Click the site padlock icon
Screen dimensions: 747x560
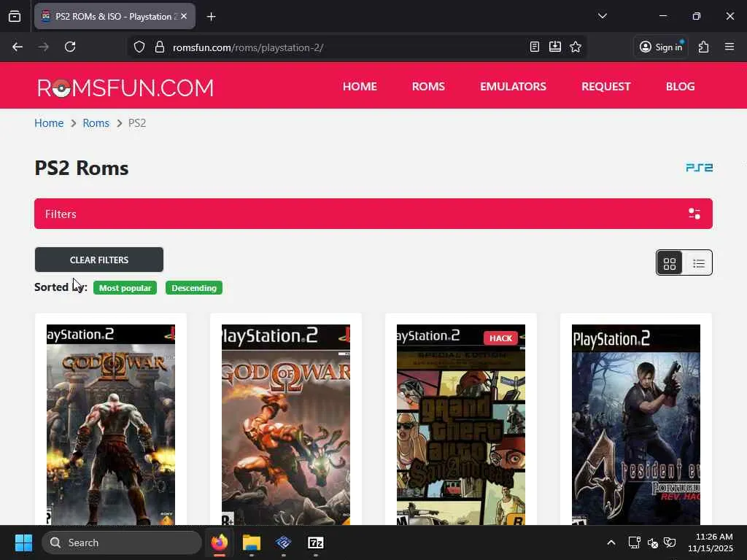click(x=160, y=47)
